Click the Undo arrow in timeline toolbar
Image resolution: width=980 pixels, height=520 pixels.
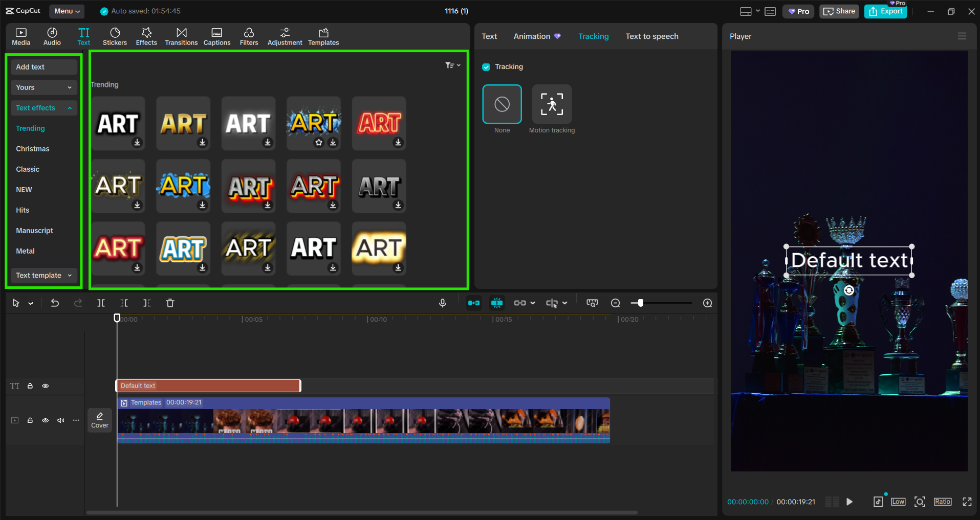pyautogui.click(x=55, y=303)
